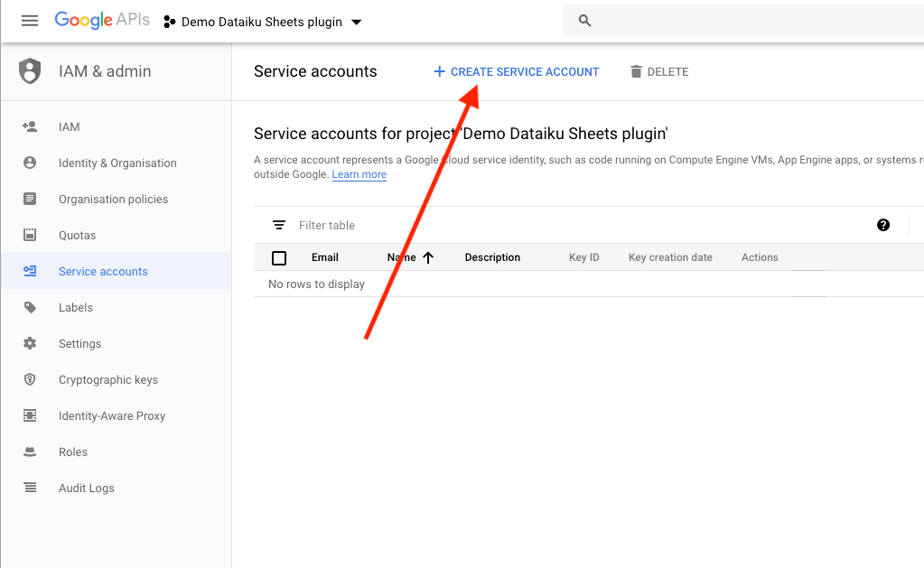Click the Actions column header

tap(760, 257)
